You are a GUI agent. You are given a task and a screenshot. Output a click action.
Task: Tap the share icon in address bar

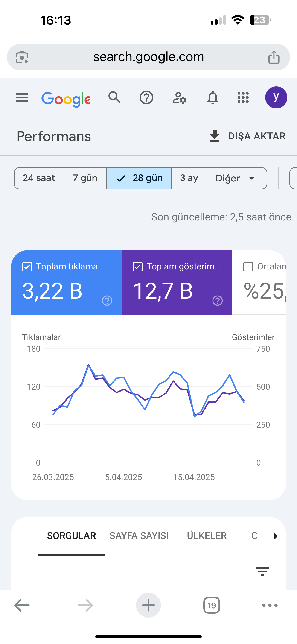(274, 57)
